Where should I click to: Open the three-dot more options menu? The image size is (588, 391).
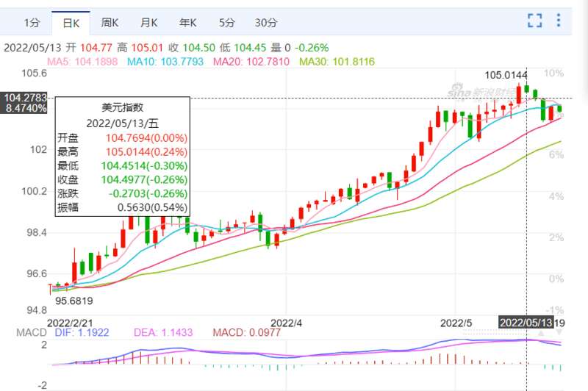[559, 21]
